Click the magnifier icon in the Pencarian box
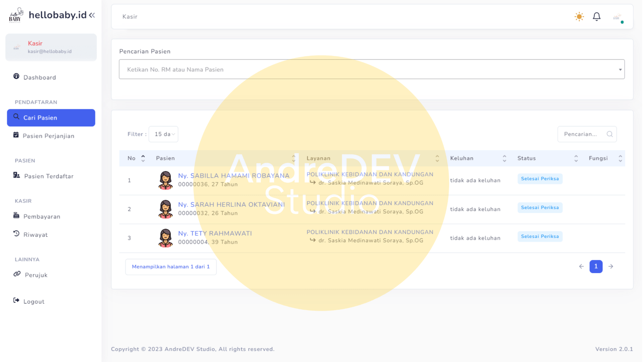This screenshot has width=644, height=362. (609, 134)
